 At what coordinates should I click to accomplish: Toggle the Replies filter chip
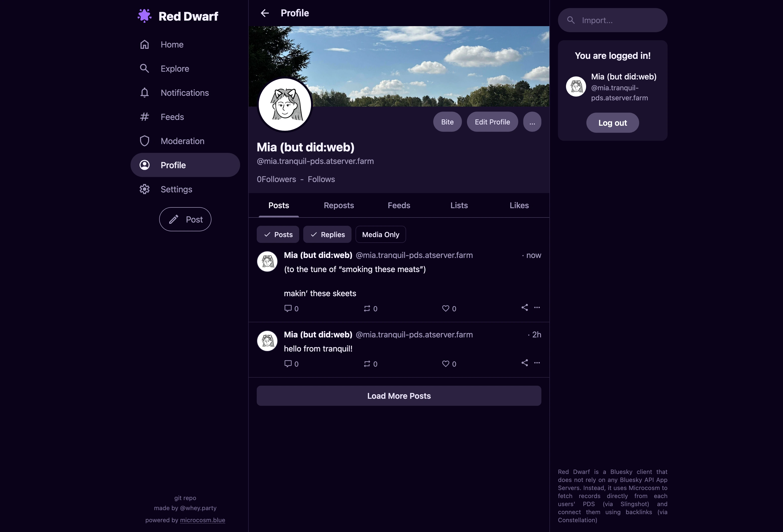[327, 235]
